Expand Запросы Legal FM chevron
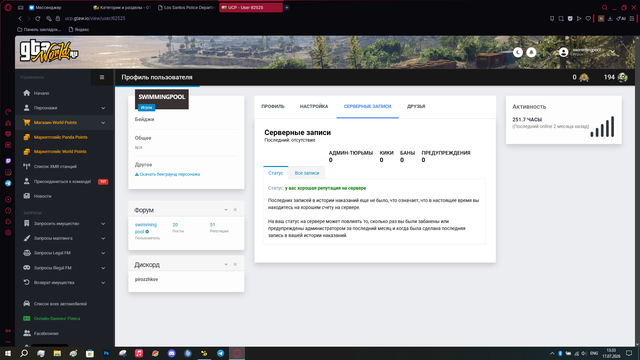The image size is (640, 360). coord(103,253)
